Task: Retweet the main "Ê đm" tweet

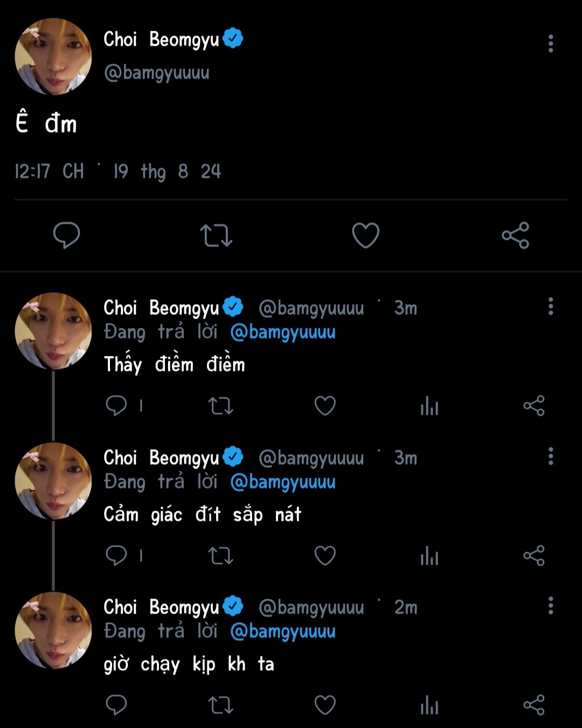Action: (x=216, y=235)
